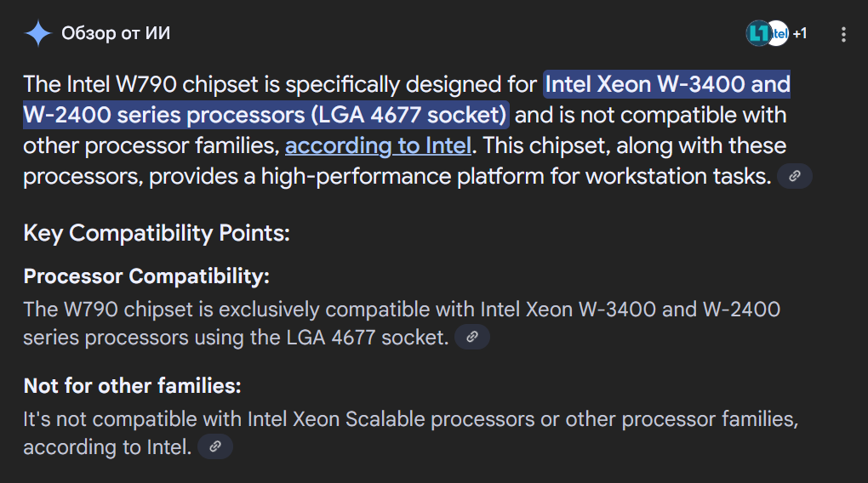868x483 pixels.
Task: Click the "Обзор от ИИ" header label
Action: 116,33
